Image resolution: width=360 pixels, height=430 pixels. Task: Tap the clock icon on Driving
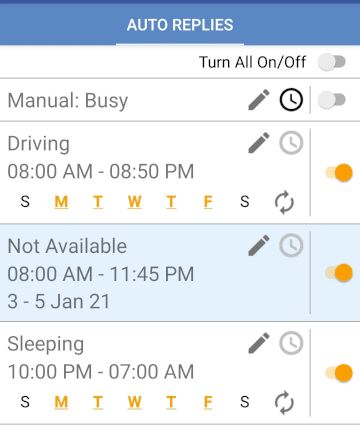click(x=291, y=143)
